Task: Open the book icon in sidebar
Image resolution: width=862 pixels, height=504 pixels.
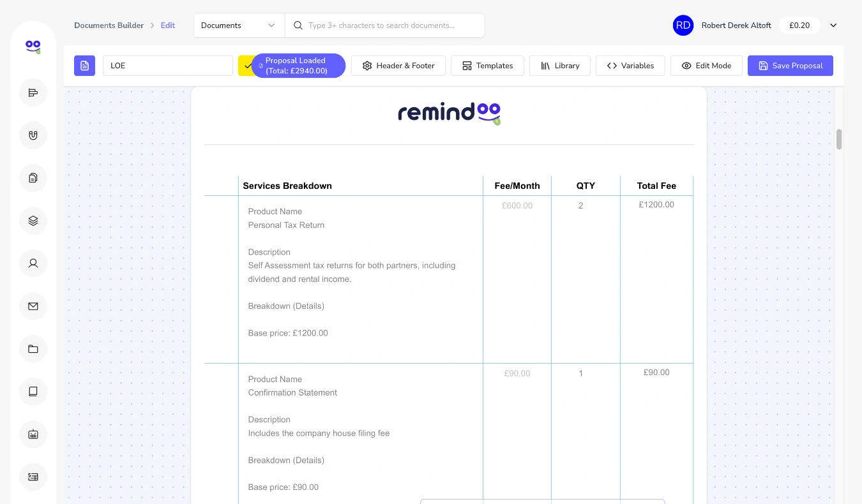Action: [33, 391]
